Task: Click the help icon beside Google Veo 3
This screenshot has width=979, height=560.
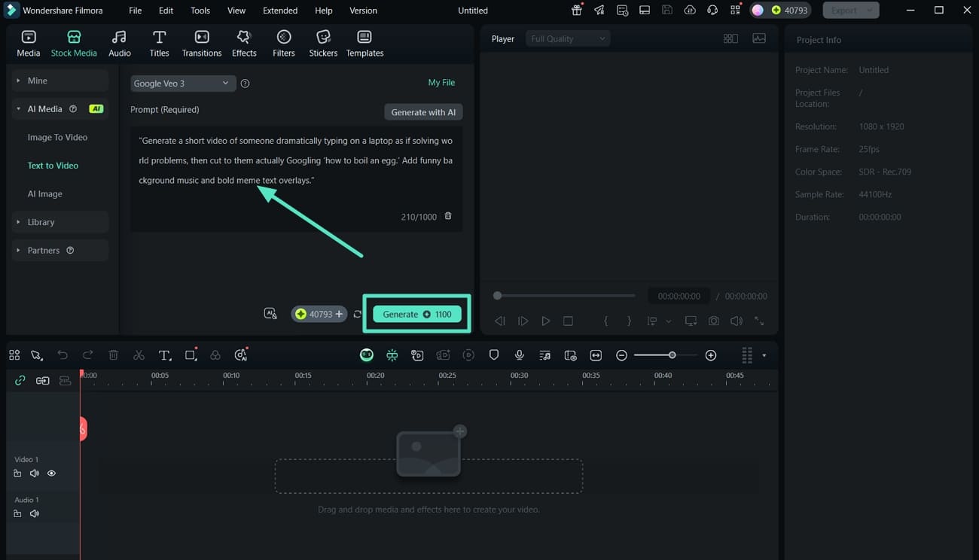Action: 245,84
